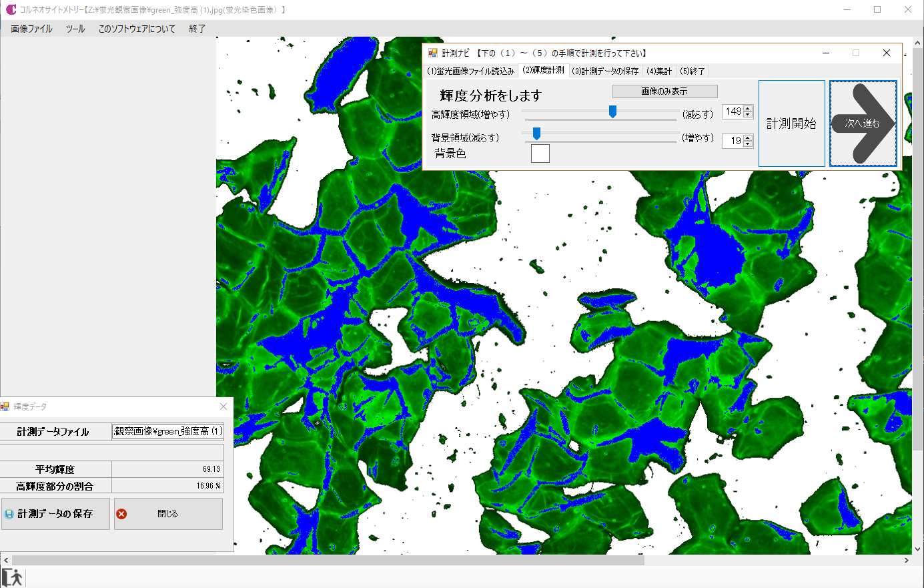
Task: Switch to the (3)計測データの保存 tab
Action: pos(606,71)
